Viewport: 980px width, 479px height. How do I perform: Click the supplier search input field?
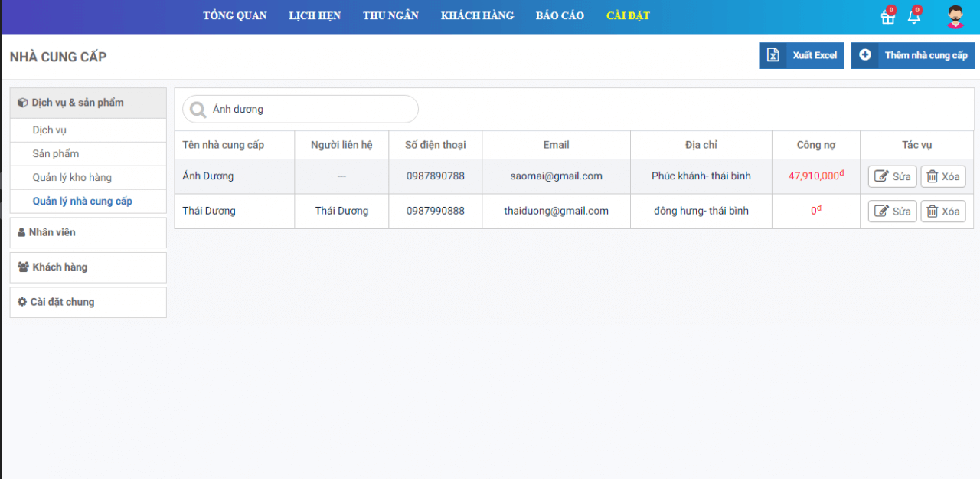tap(310, 110)
